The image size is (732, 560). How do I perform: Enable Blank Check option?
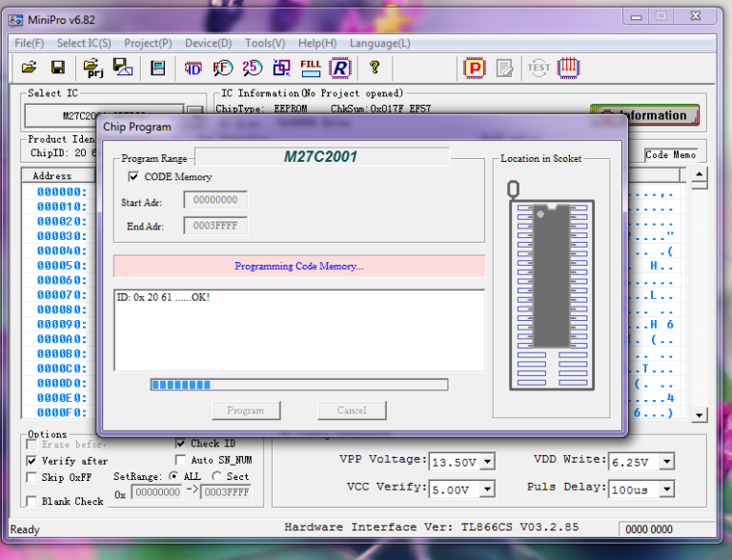31,501
